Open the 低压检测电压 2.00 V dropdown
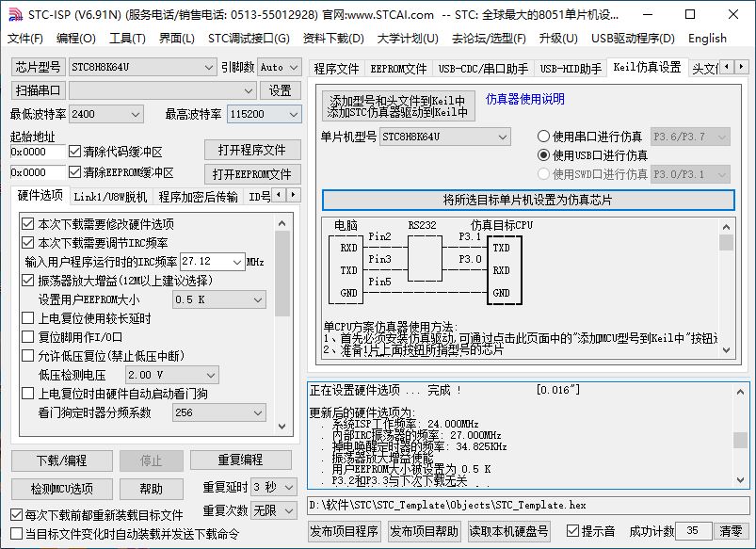The width and height of the screenshot is (756, 549). pos(172,375)
